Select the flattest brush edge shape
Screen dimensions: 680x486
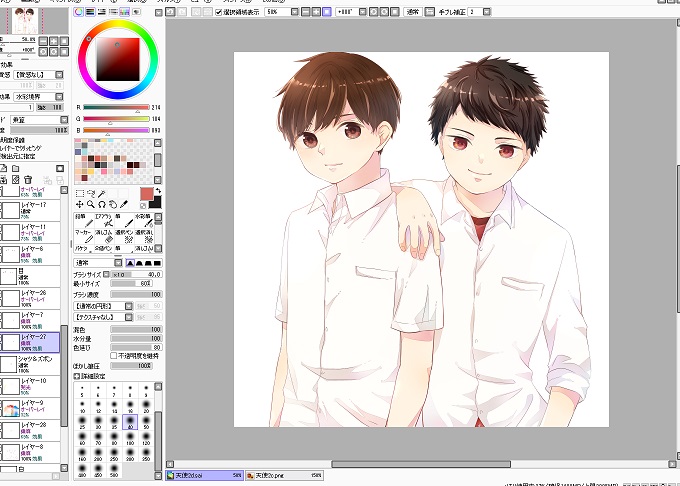[157, 263]
